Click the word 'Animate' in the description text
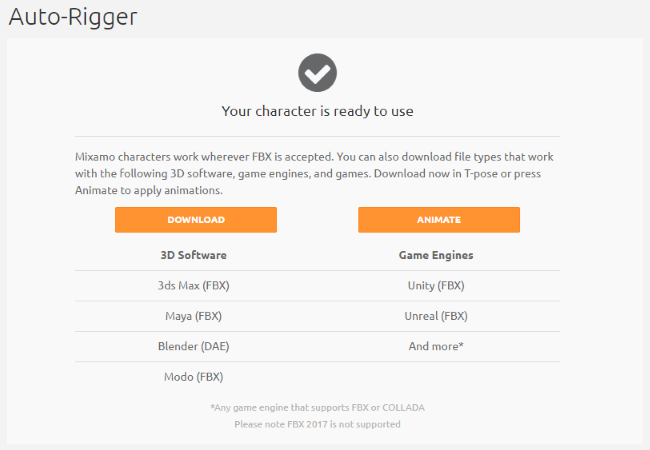Image resolution: width=650 pixels, height=450 pixels. tap(96, 190)
